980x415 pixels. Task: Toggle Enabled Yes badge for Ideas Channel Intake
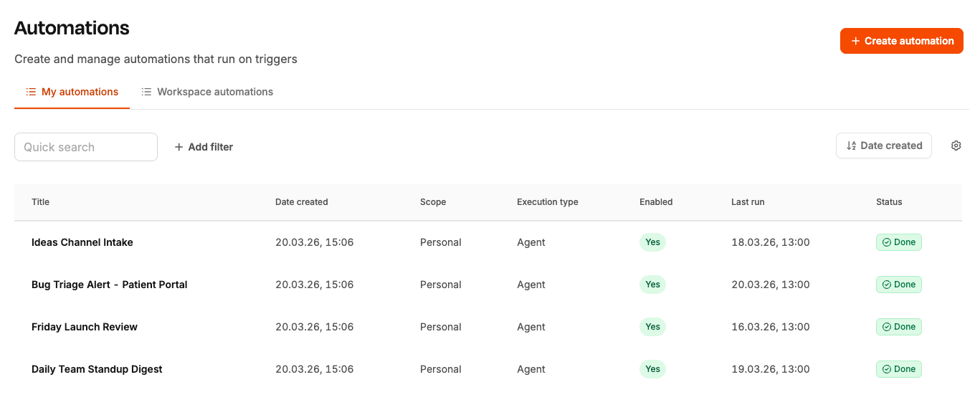[652, 242]
